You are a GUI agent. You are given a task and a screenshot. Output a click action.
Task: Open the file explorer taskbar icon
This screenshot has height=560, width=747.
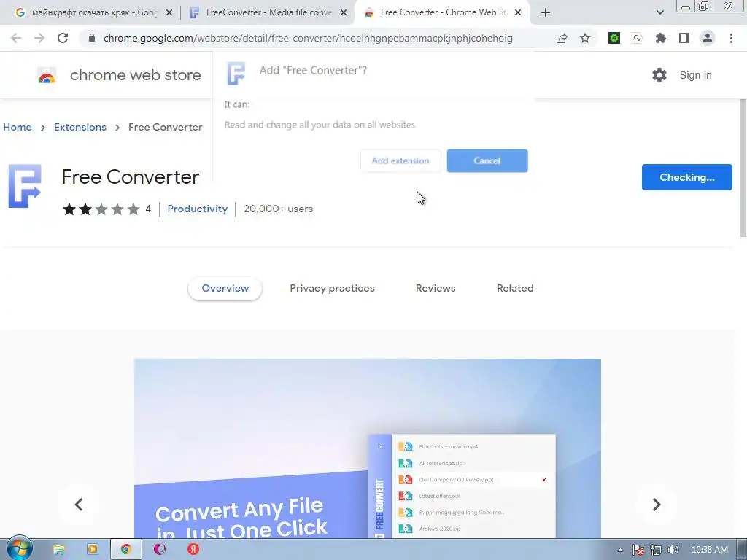click(58, 550)
